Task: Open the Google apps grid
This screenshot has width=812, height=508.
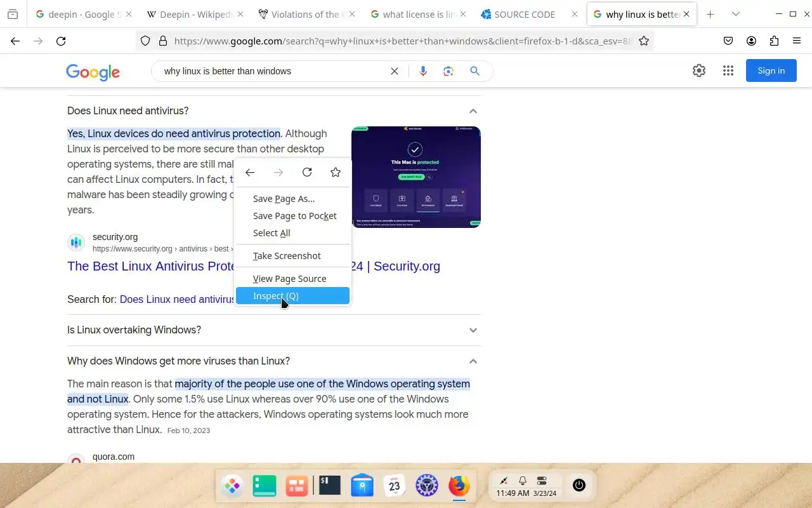Action: click(x=728, y=70)
